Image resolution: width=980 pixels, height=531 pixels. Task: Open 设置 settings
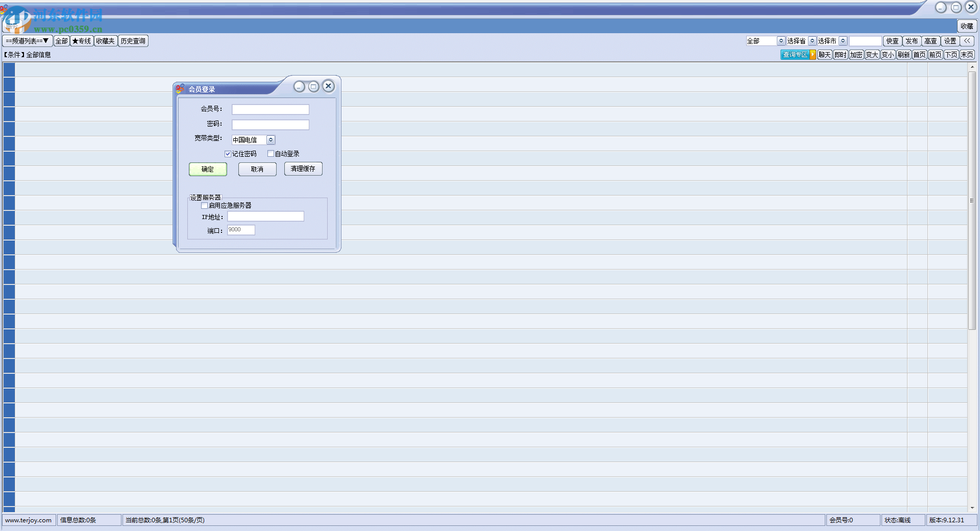(950, 41)
